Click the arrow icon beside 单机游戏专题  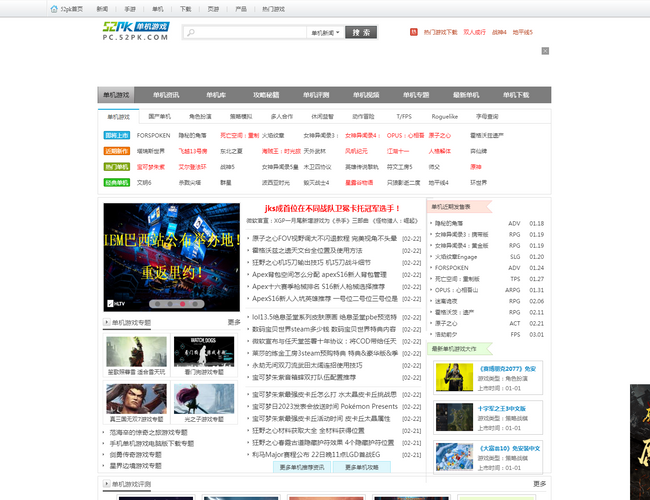[107, 322]
